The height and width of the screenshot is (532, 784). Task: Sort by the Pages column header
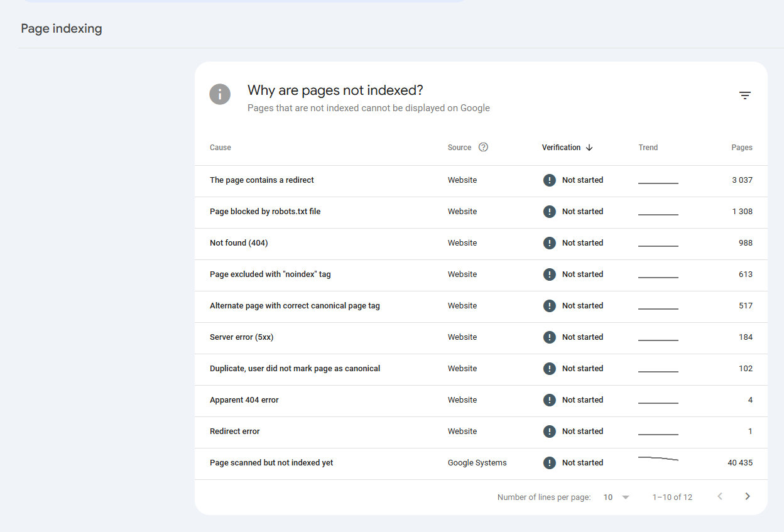tap(742, 148)
